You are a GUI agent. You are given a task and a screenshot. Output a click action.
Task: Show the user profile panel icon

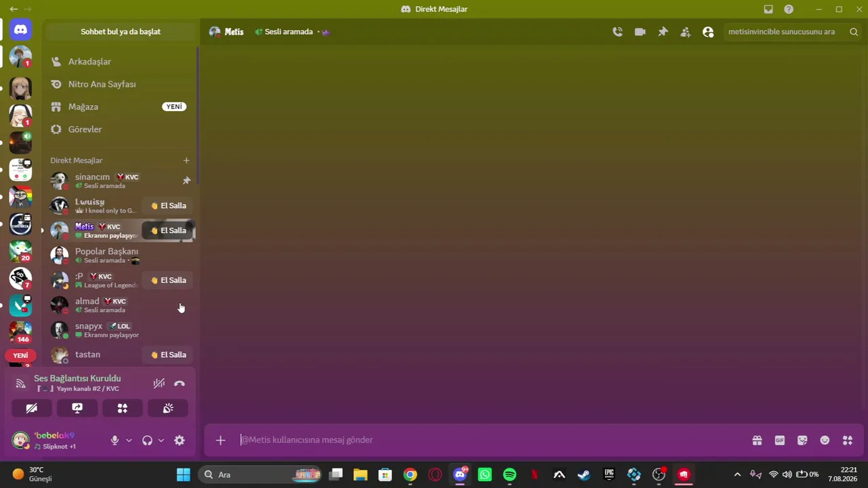click(709, 32)
